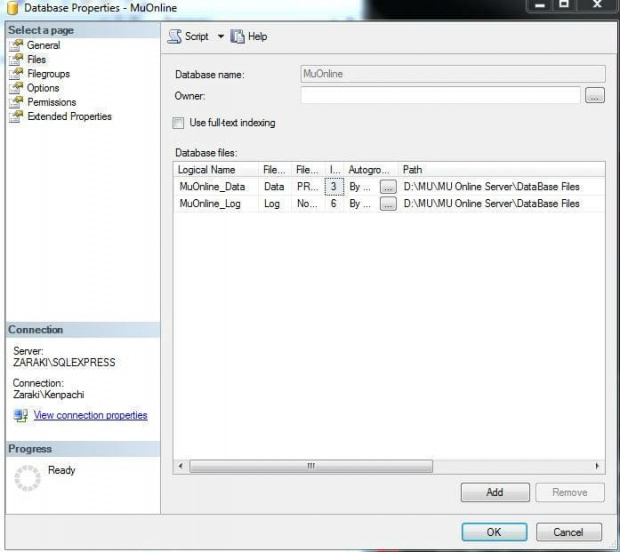The image size is (620, 552).
Task: Click the Extended Properties page icon
Action: (16, 117)
